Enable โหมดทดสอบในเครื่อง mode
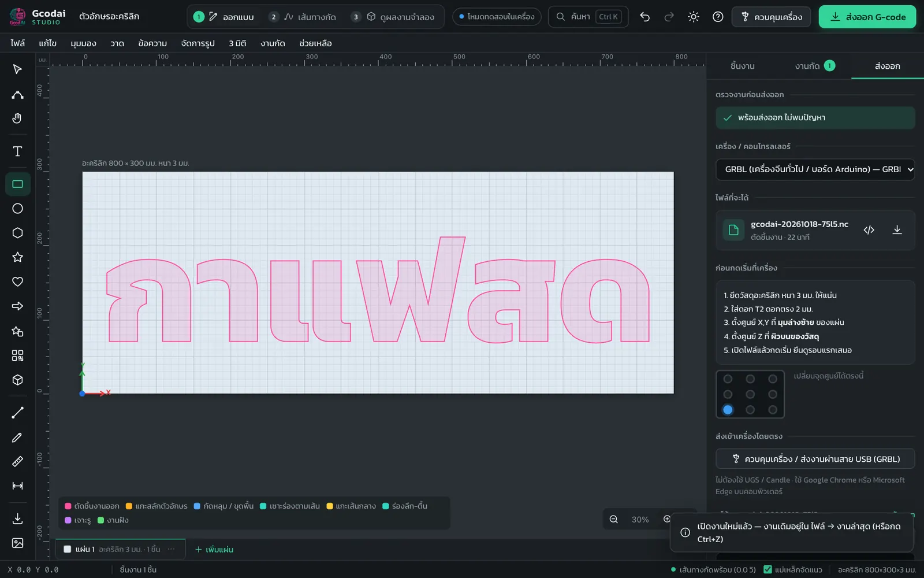924x578 pixels. [x=497, y=17]
